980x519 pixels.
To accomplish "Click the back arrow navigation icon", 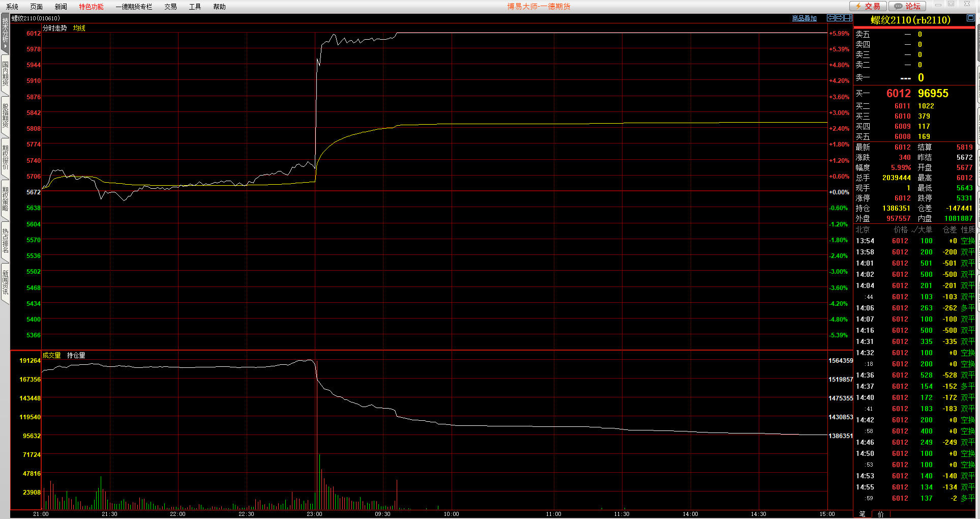I will (830, 18).
